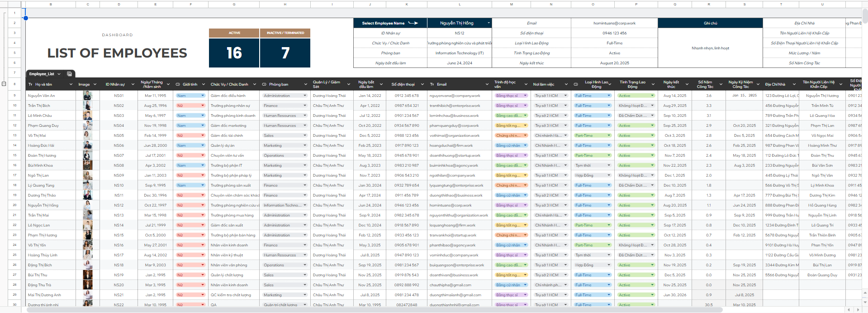
Task: Open gender dropdown for Nguyễn Văn An
Action: point(202,96)
